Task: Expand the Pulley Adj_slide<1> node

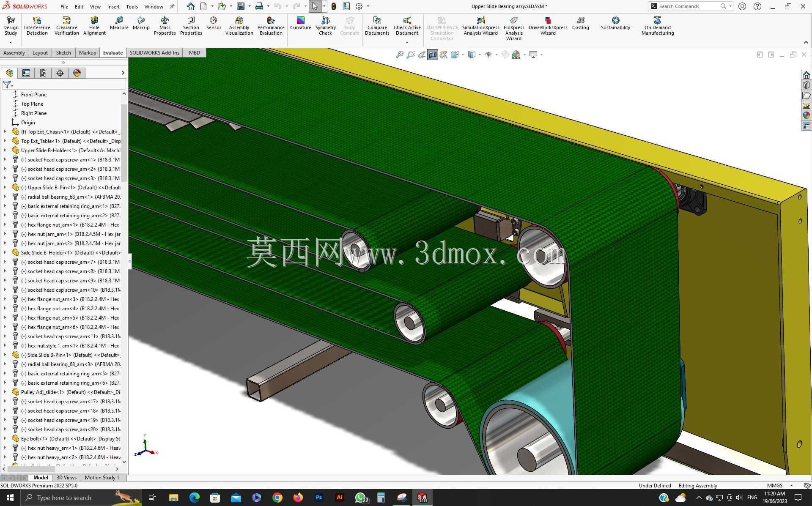Action: point(5,392)
